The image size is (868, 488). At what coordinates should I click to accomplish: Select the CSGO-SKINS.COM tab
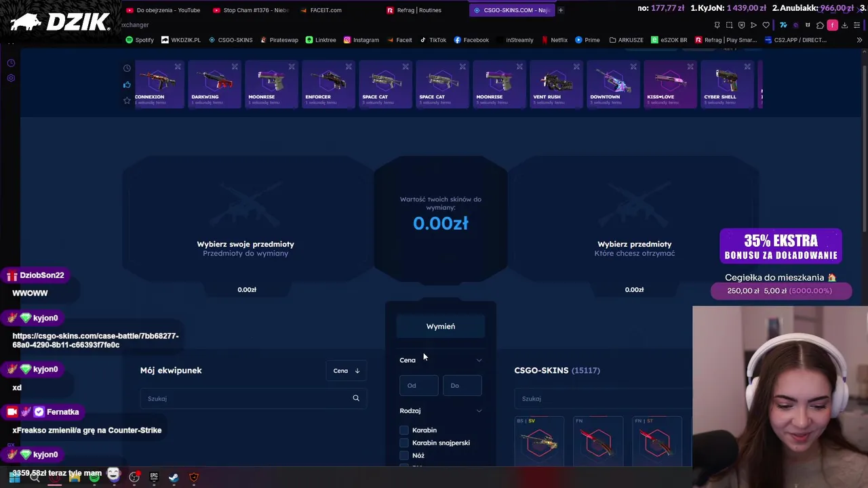(511, 10)
